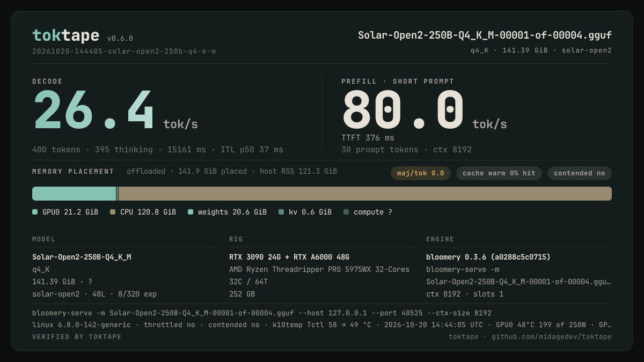Click the weights 20.6 GiB legend swatch
The image size is (644, 362).
tap(191, 212)
